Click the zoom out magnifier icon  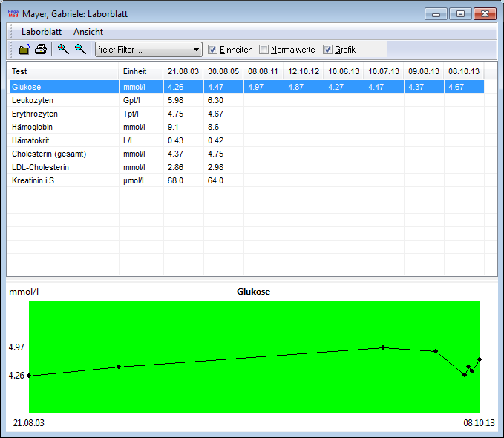click(x=80, y=50)
